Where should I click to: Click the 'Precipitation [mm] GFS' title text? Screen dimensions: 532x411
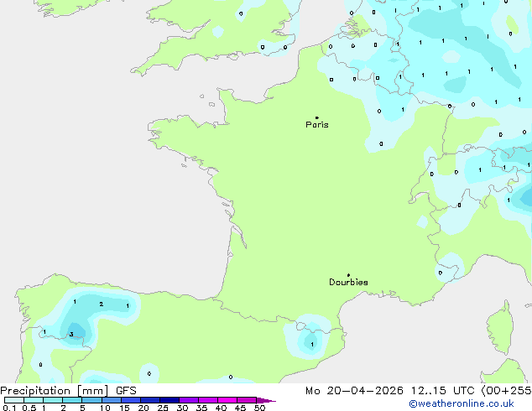point(68,391)
